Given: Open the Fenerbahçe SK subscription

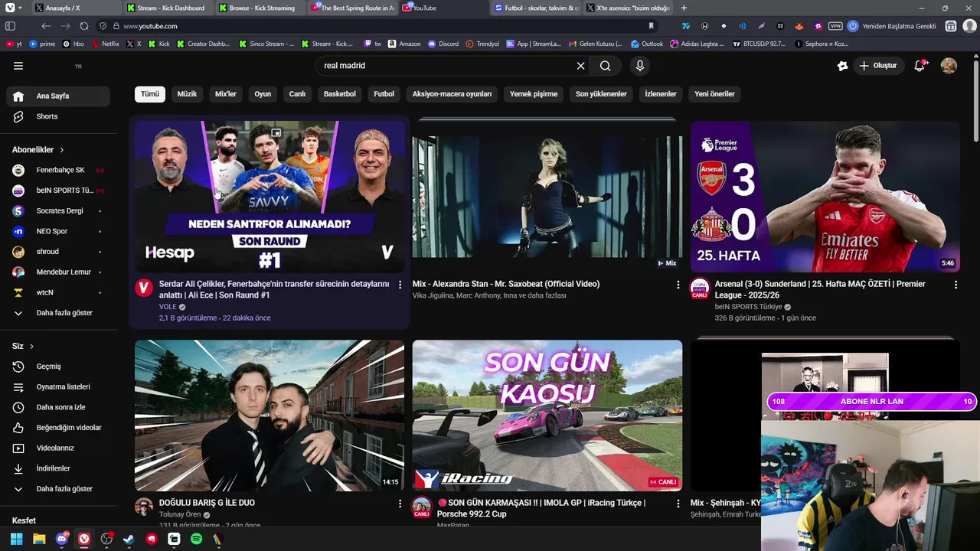Looking at the screenshot, I should click(58, 170).
